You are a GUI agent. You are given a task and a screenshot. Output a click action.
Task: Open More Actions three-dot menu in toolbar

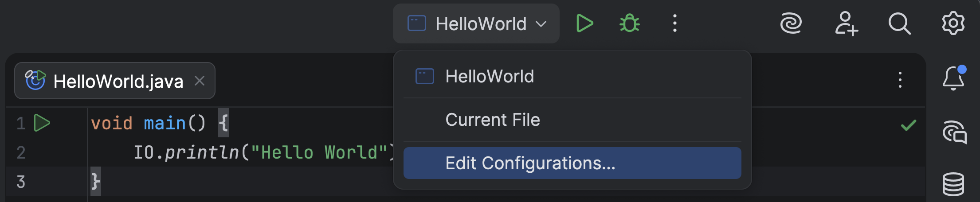tap(674, 23)
